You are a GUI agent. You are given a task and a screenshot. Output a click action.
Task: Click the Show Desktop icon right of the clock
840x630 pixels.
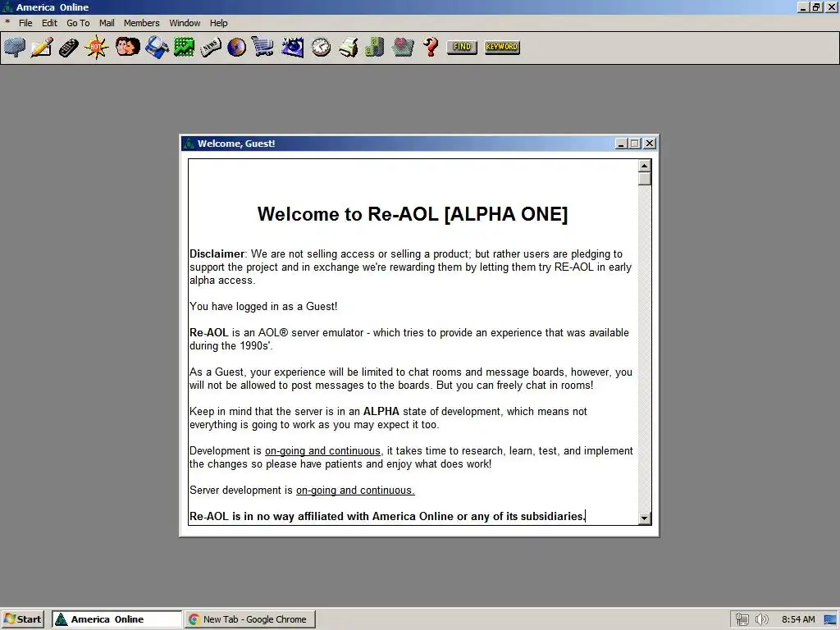830,619
